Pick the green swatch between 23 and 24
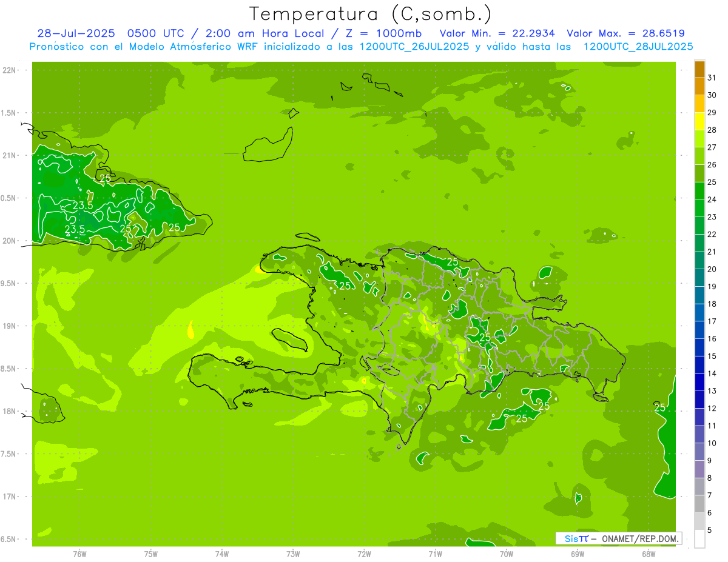The image size is (728, 562). click(699, 209)
